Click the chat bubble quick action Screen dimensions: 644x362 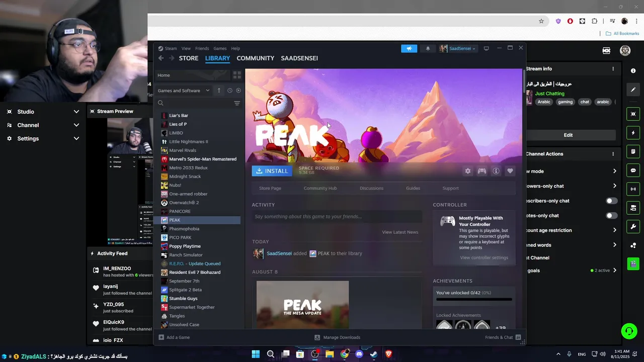coord(633,170)
